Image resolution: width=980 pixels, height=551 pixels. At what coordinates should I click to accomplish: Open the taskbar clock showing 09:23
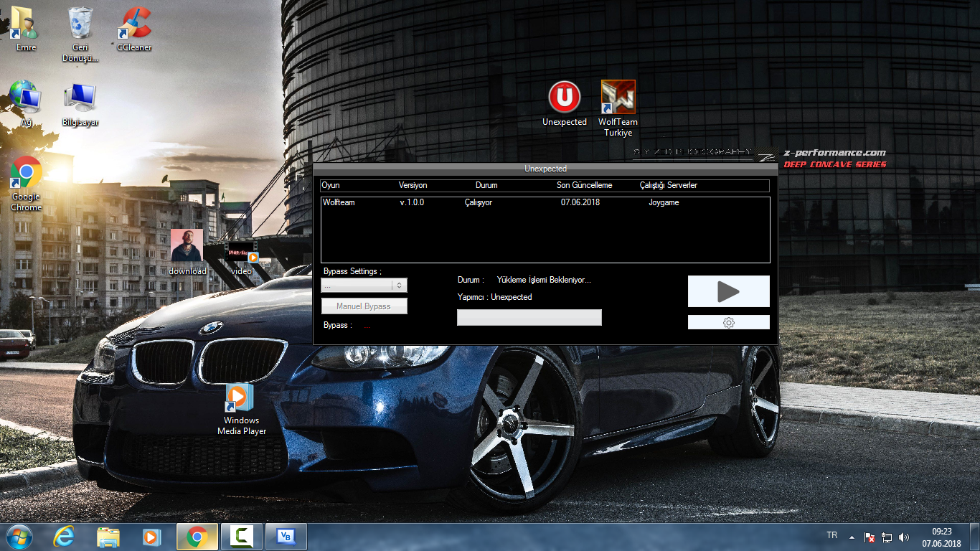coord(941,537)
